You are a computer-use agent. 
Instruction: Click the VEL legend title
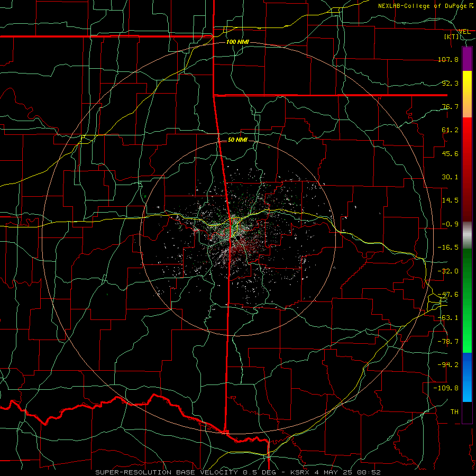coord(464,31)
